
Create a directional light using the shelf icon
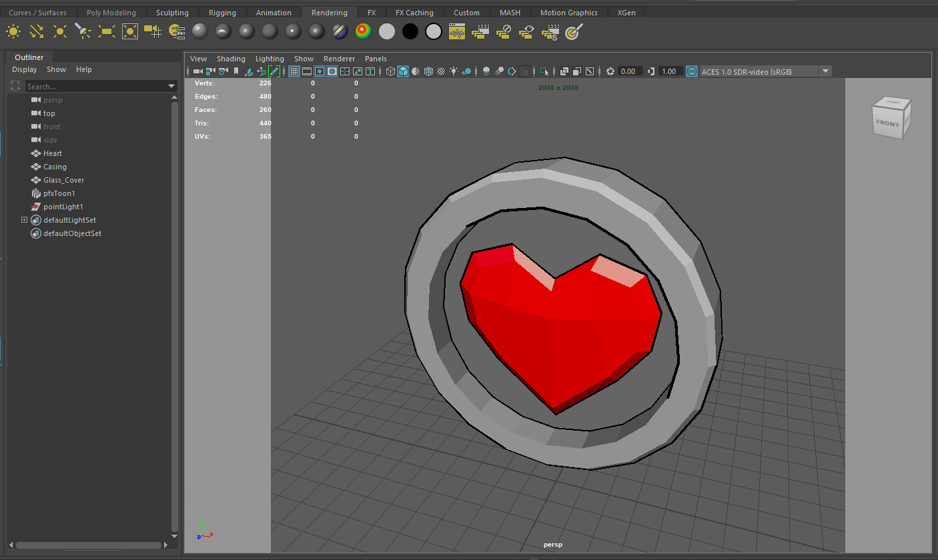[37, 31]
